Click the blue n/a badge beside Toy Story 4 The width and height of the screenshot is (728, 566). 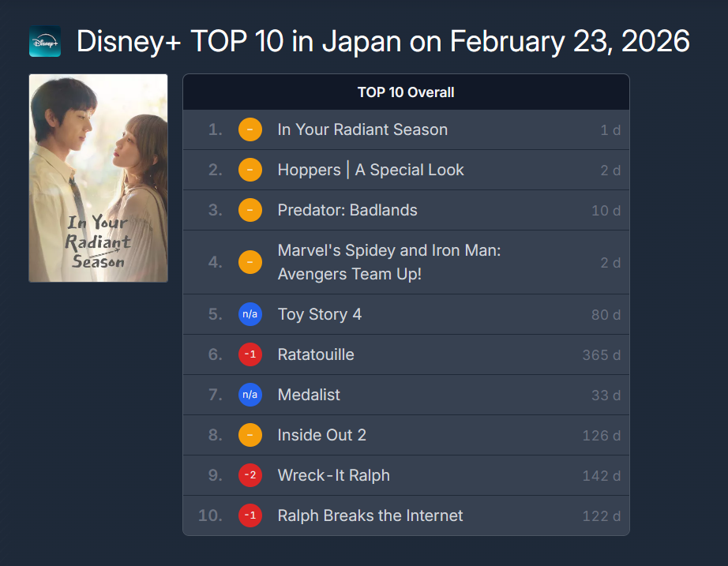pos(250,314)
